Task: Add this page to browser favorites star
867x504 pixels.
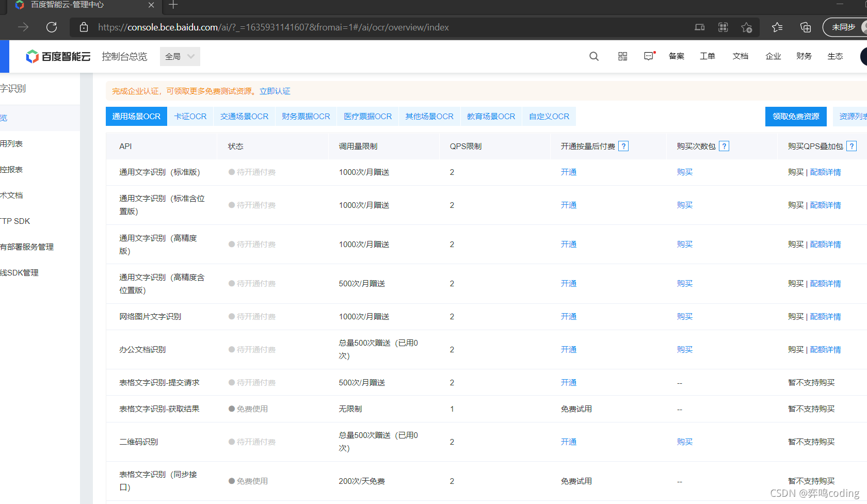Action: click(x=746, y=27)
